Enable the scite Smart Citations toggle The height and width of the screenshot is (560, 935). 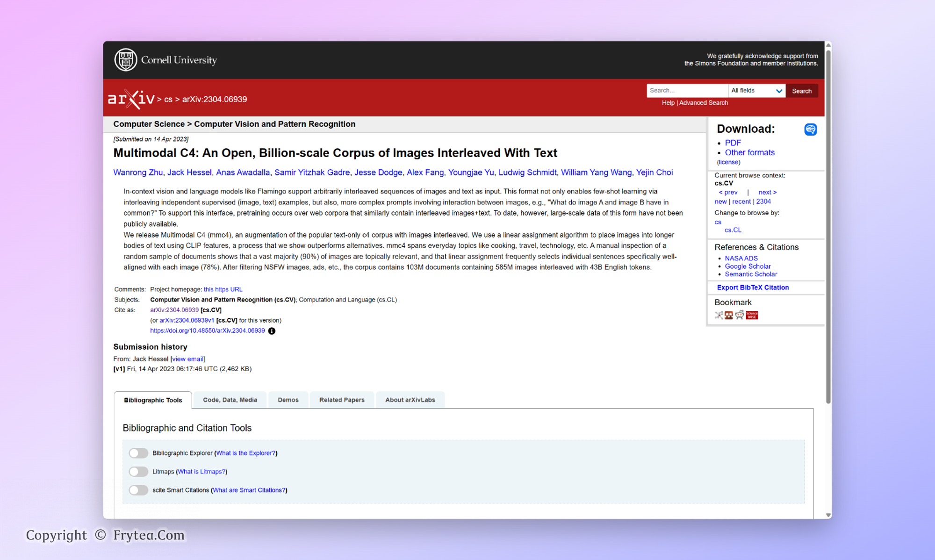click(138, 490)
